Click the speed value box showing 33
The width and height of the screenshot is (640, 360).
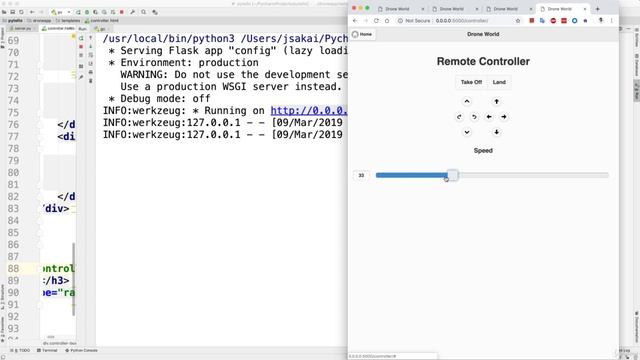361,175
